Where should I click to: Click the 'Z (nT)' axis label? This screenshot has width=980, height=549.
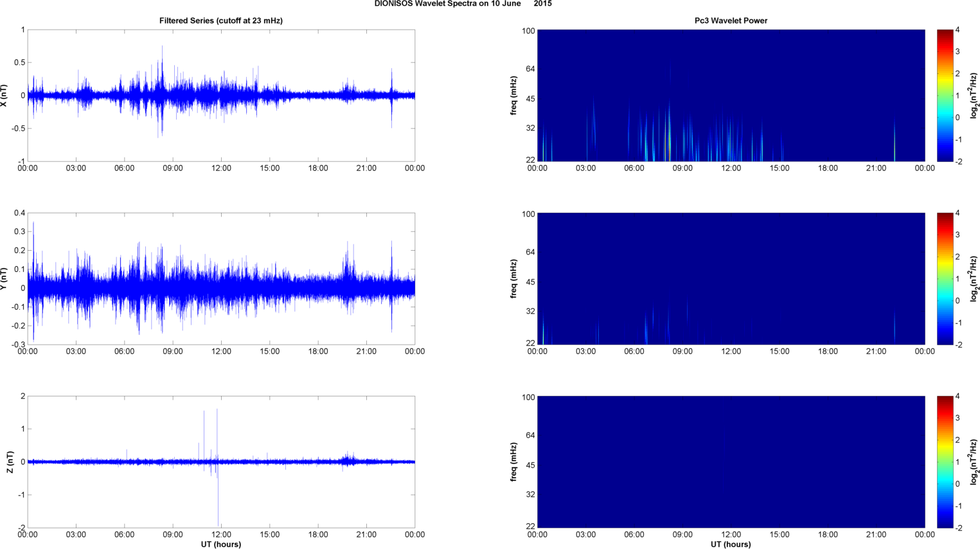point(10,462)
